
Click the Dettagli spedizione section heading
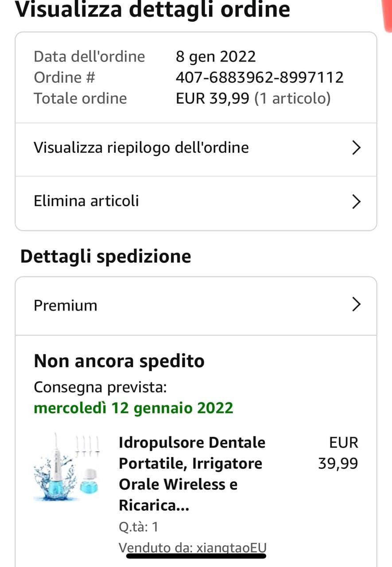(x=105, y=256)
